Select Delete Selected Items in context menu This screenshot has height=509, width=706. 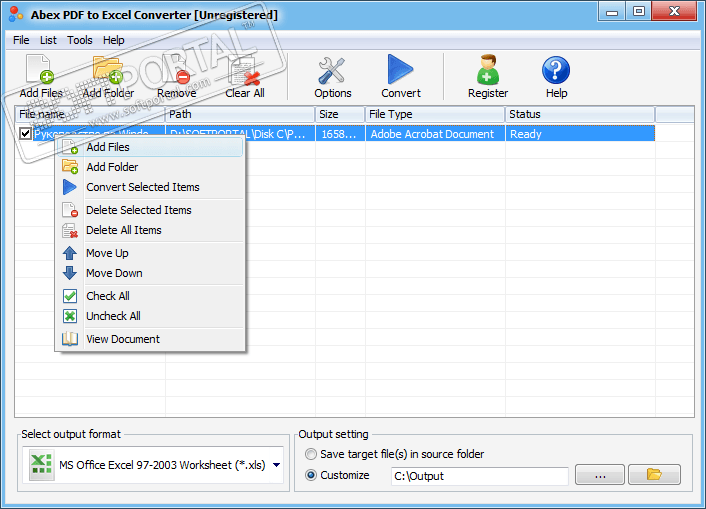150,210
